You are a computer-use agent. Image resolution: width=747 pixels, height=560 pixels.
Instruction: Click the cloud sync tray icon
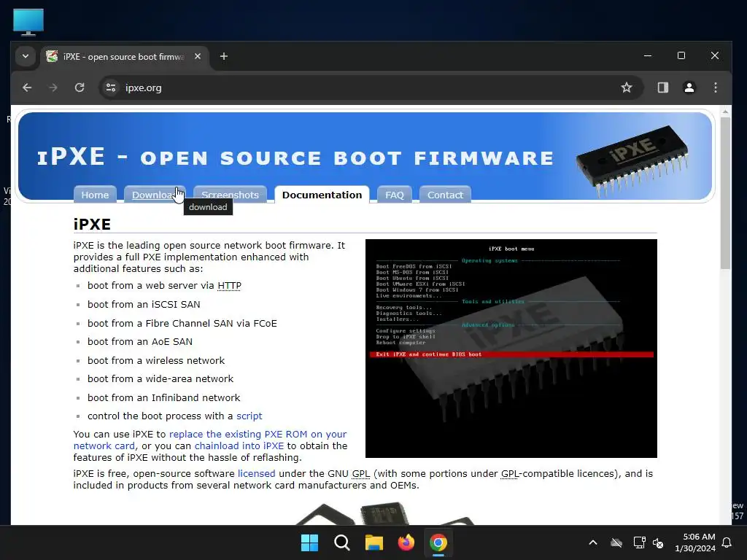[x=616, y=542]
